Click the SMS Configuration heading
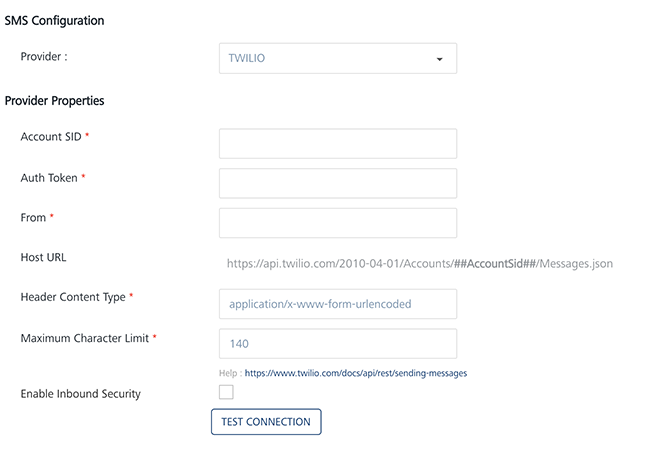This screenshot has width=650, height=450. [x=54, y=20]
